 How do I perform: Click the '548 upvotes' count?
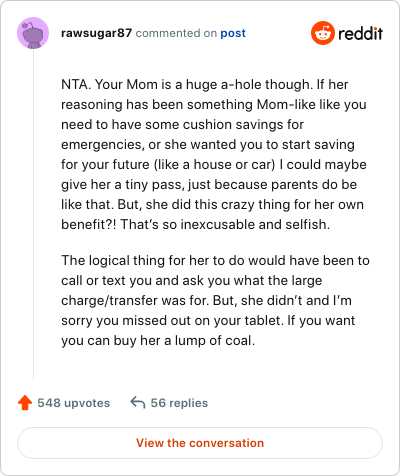74,403
